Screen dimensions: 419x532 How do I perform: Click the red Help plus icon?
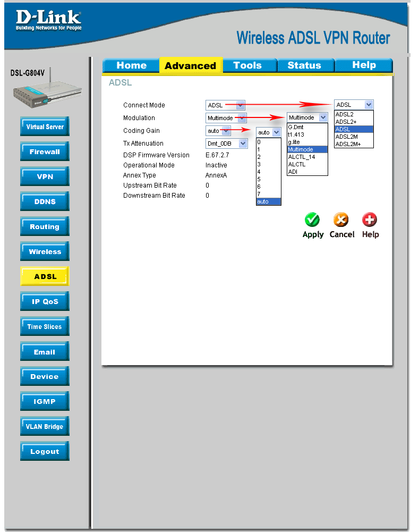tap(369, 219)
